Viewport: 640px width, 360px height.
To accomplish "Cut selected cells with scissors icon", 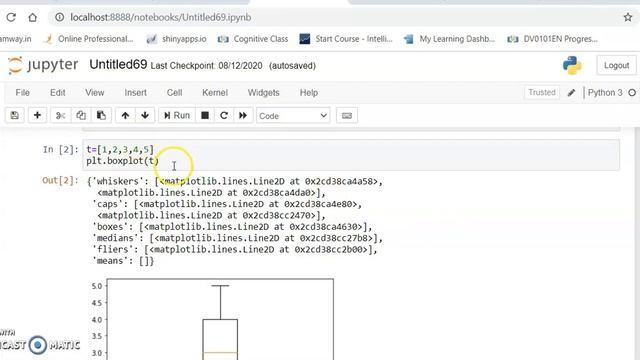I will click(x=60, y=116).
